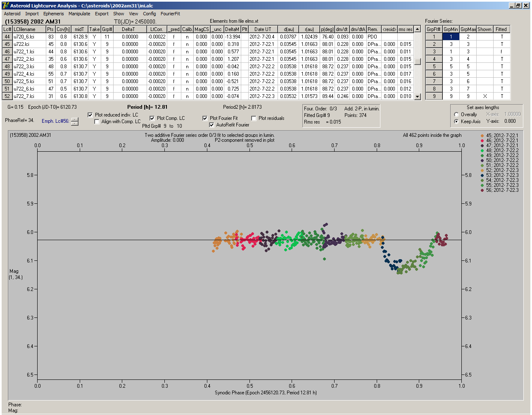Click the rms res column header
The width and height of the screenshot is (532, 415).
[x=405, y=29]
